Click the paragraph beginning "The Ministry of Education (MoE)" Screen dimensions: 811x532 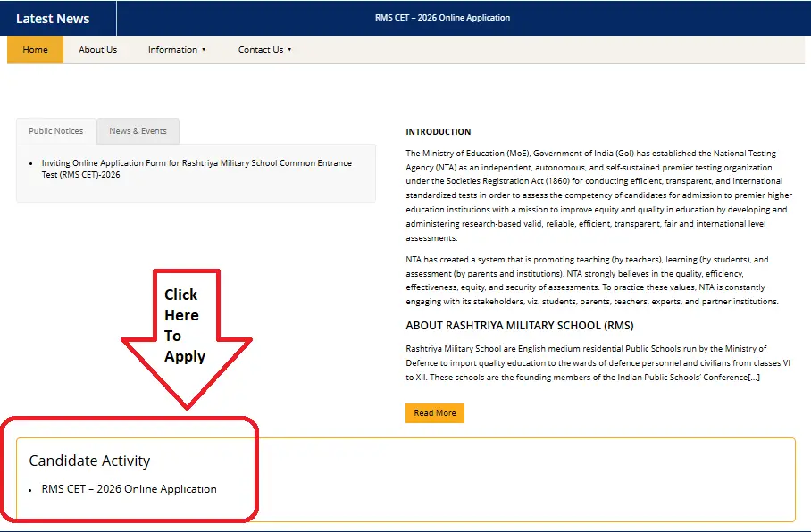[x=599, y=195]
